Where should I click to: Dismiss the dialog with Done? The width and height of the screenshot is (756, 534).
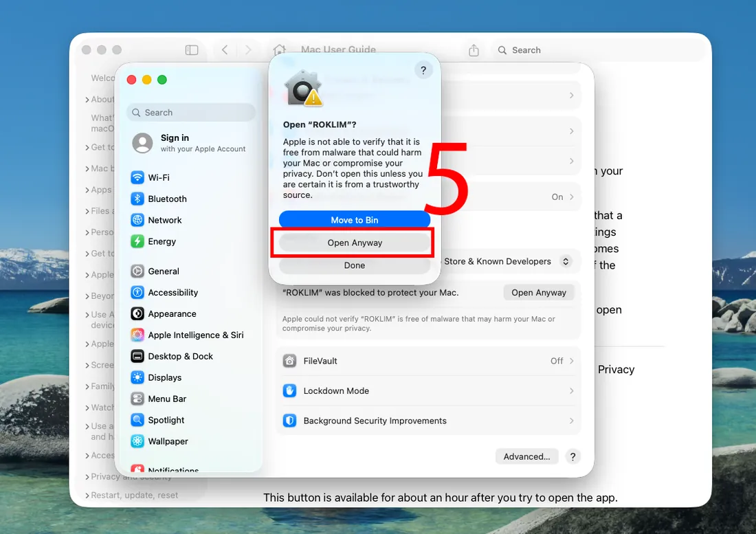point(355,265)
